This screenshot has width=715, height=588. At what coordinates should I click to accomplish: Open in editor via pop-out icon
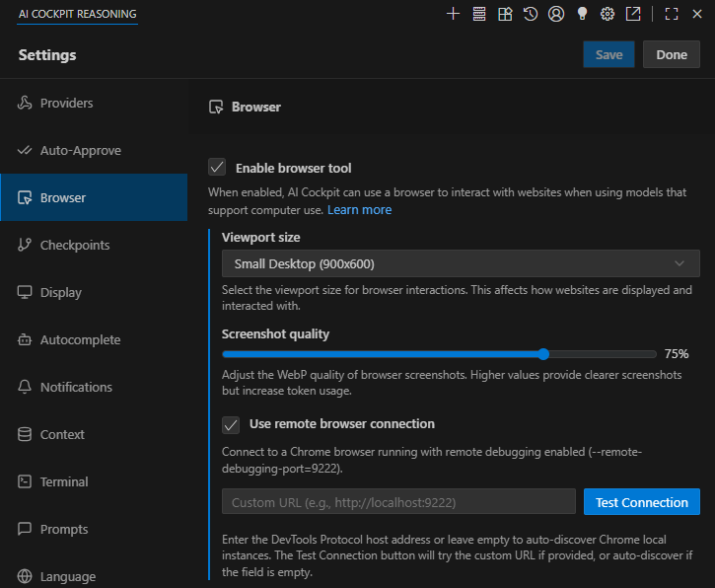coord(633,14)
